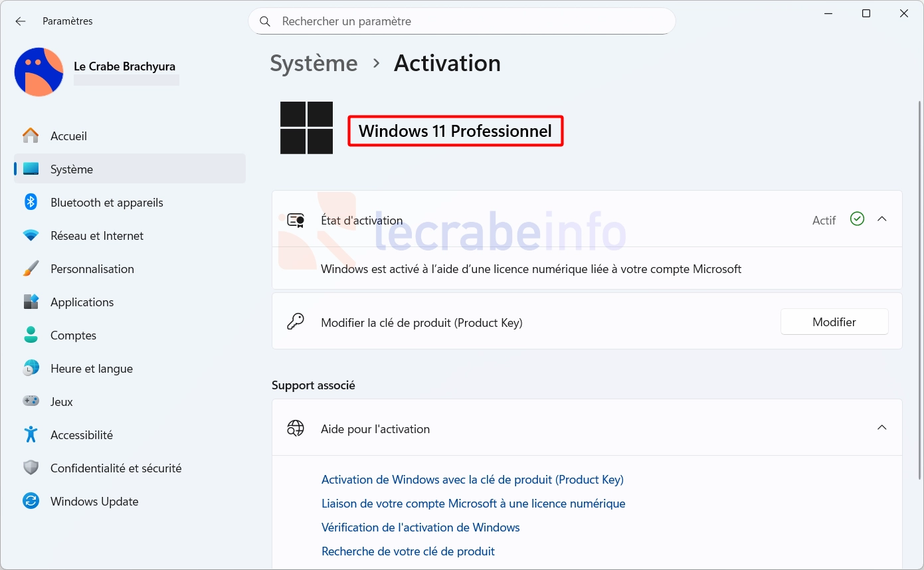
Task: Click the Modifier product key button
Action: 834,322
